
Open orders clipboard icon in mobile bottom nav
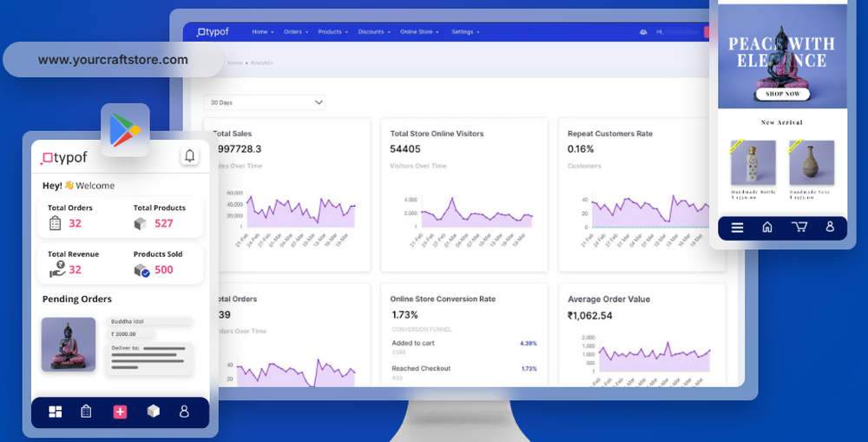tap(86, 411)
